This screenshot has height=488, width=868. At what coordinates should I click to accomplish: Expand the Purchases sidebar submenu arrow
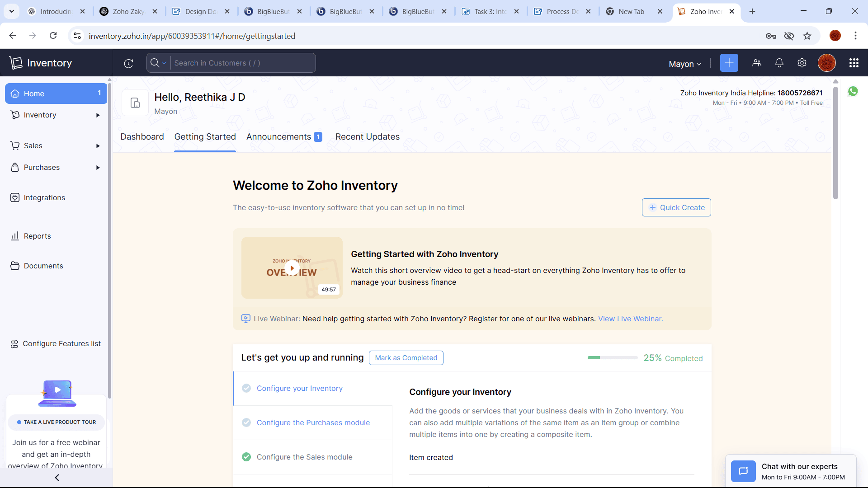point(98,168)
